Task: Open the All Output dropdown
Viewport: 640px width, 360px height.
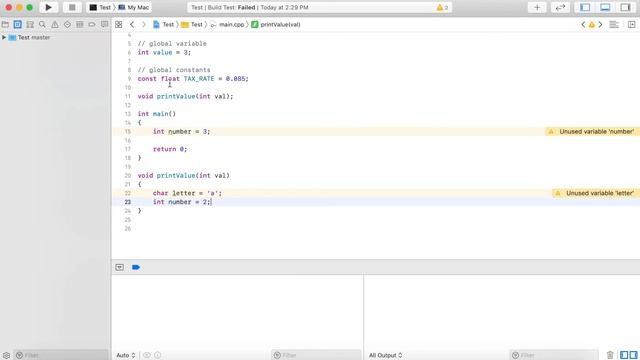Action: point(386,355)
